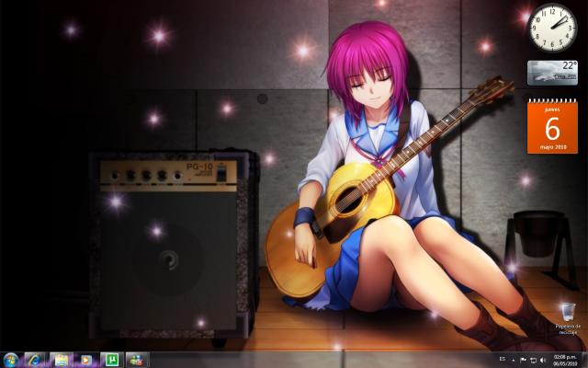Open the network status tray icon
The width and height of the screenshot is (588, 368).
tap(533, 360)
